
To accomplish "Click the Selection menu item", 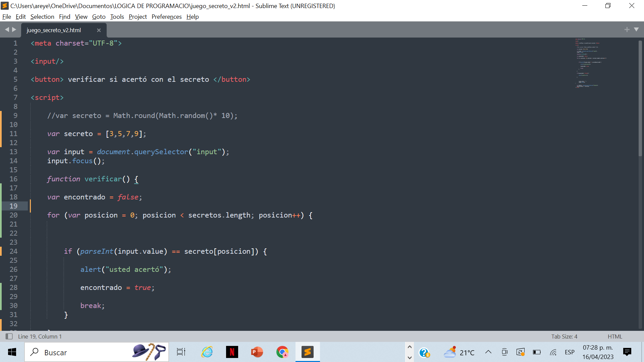I will click(x=42, y=16).
